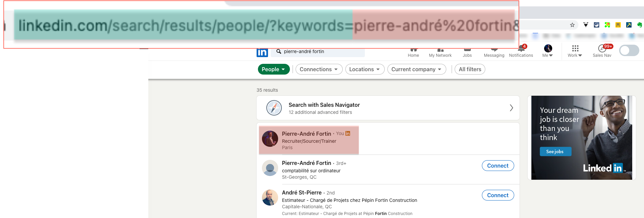Open André St-Pierre profile name
The height and width of the screenshot is (218, 644).
[x=302, y=192]
